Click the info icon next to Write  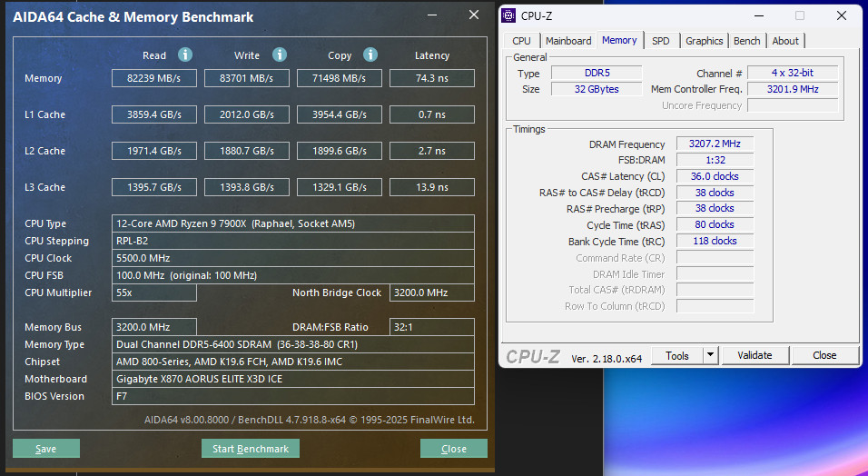pyautogui.click(x=280, y=55)
